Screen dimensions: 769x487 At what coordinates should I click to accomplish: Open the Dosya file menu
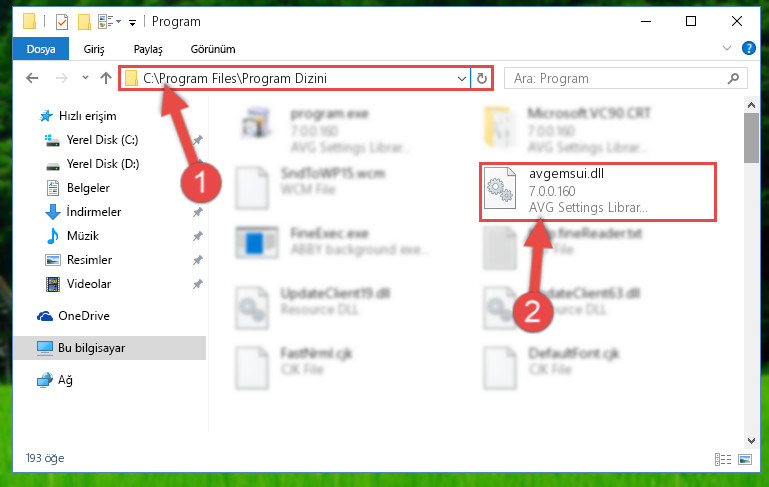pos(41,49)
